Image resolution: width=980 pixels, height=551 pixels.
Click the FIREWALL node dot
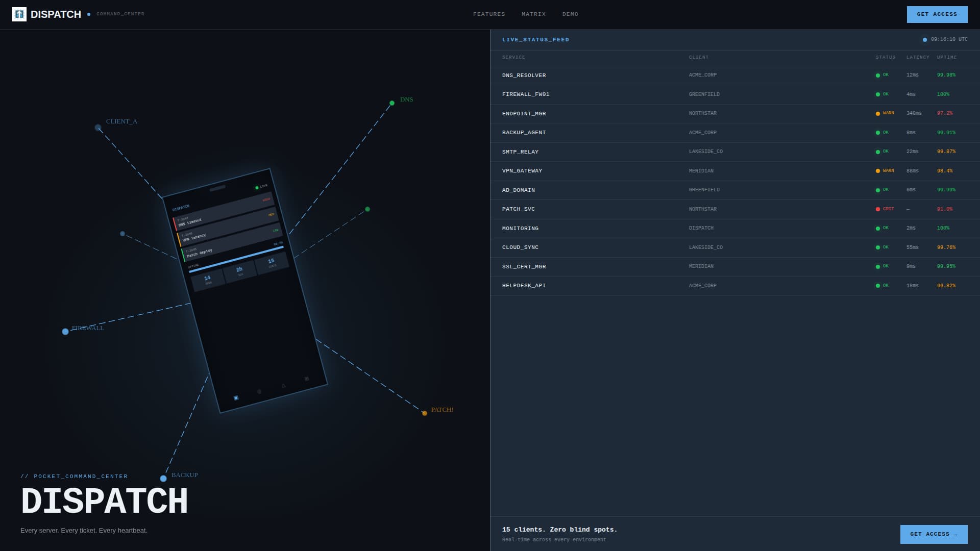pos(65,332)
